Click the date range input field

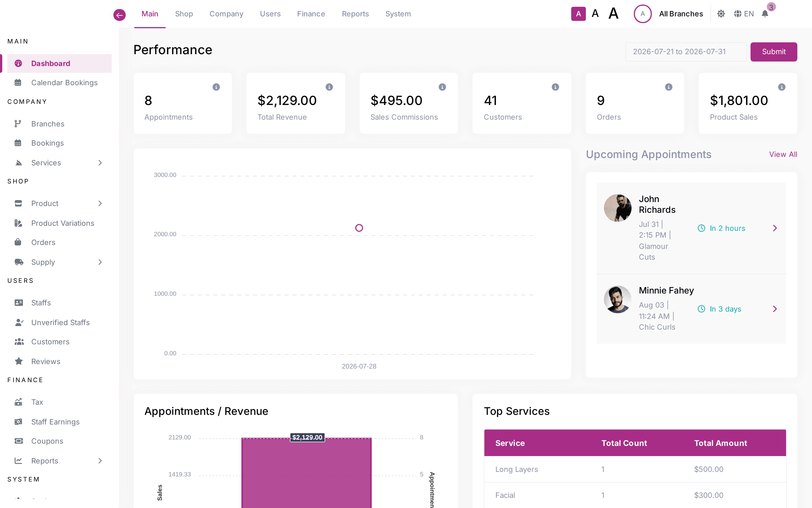pos(686,52)
